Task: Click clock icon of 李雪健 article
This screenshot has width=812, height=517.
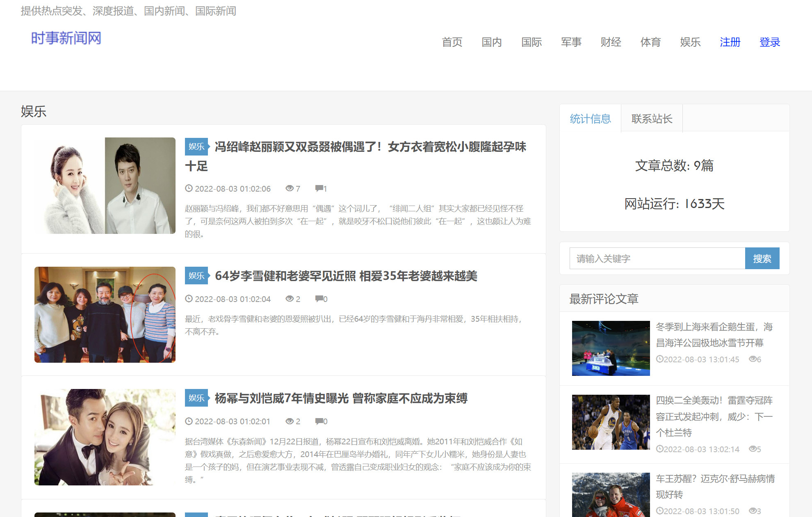Action: (x=189, y=299)
